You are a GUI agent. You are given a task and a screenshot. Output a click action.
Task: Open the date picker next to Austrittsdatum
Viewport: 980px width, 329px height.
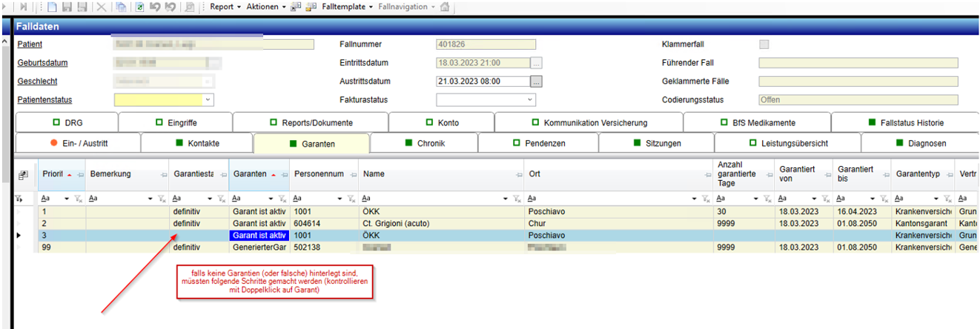point(537,82)
